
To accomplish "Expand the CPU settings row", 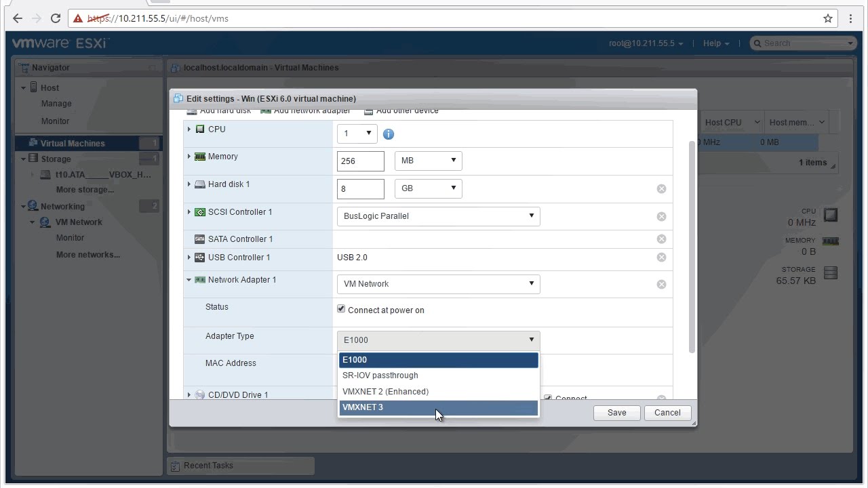I will 189,129.
